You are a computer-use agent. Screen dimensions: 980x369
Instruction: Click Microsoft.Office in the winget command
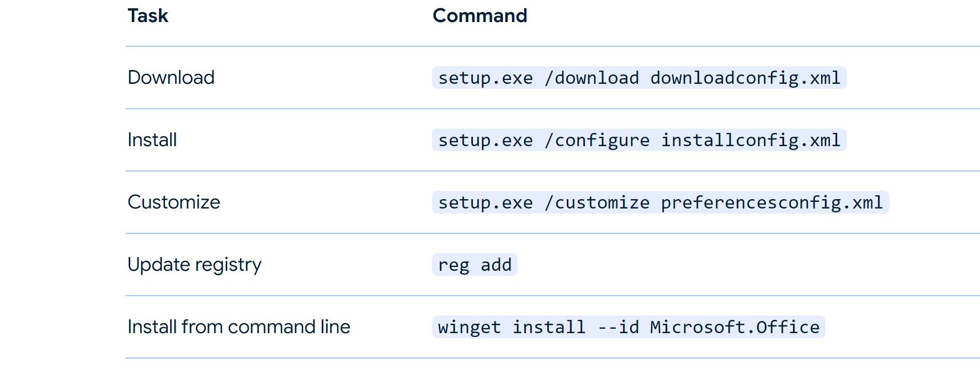pos(734,327)
